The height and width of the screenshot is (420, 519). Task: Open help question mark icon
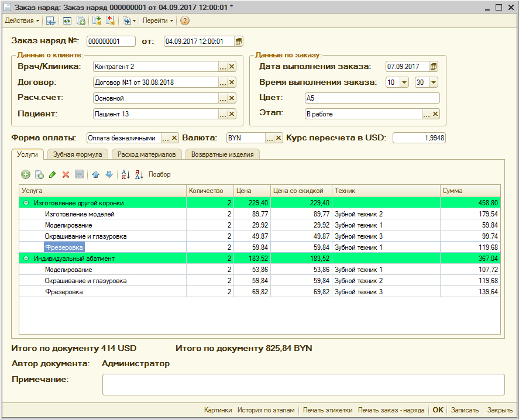tap(185, 20)
